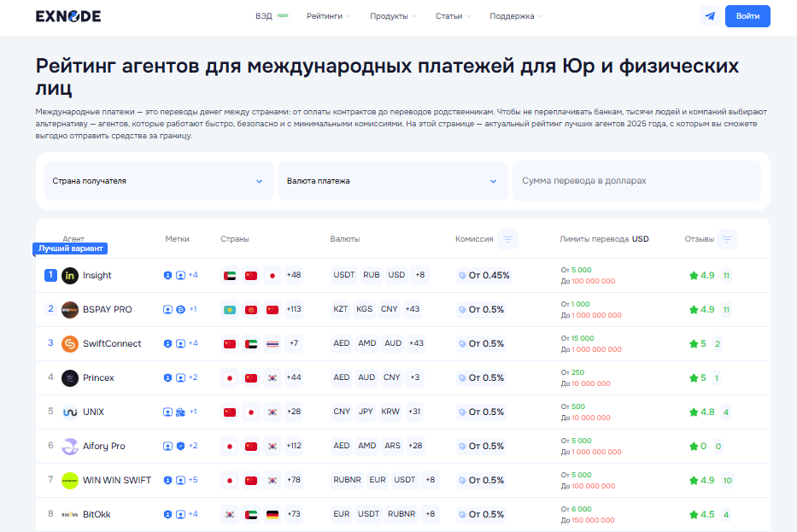Click the 10 reviews count for WIN WIN SWIFT
The image size is (797, 532).
point(727,480)
